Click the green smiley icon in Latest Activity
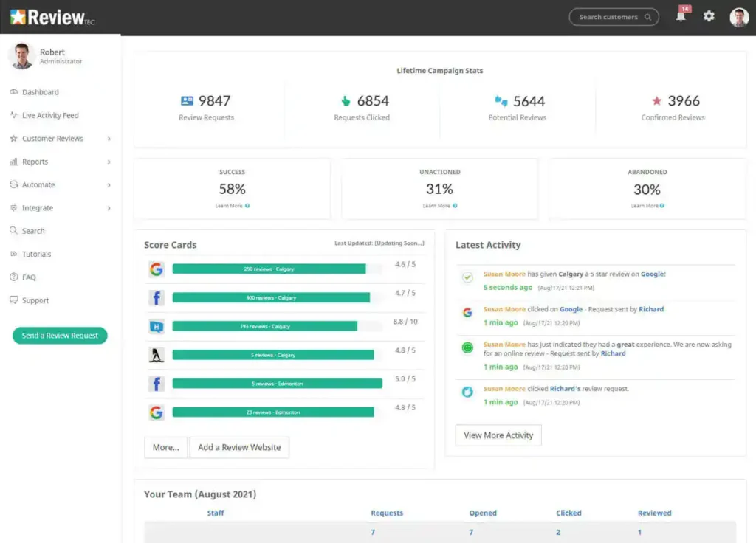This screenshot has height=543, width=756. click(x=467, y=347)
